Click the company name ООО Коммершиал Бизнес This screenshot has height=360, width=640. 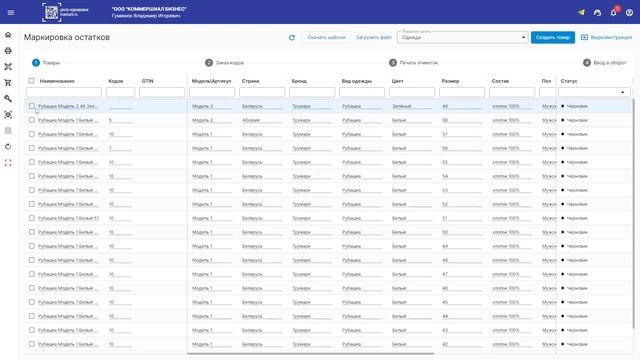(x=149, y=9)
